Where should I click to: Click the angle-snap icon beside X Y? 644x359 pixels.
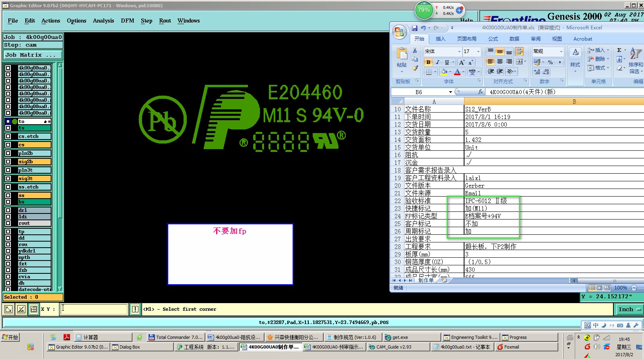pos(21,309)
